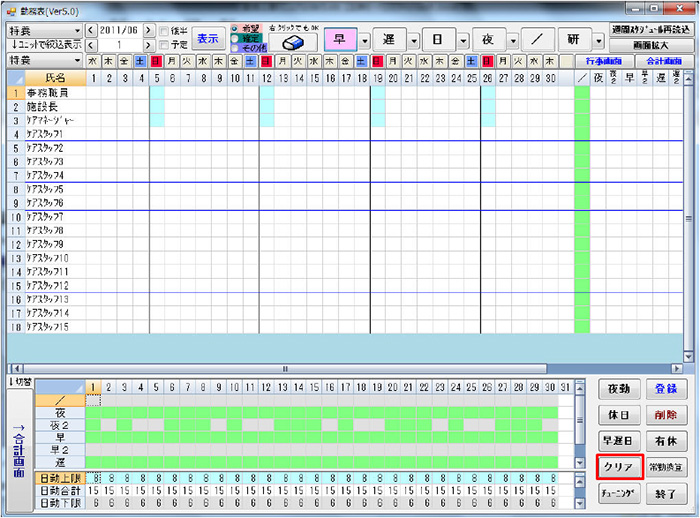Select the その他 radio button
The width and height of the screenshot is (700, 518).
234,47
